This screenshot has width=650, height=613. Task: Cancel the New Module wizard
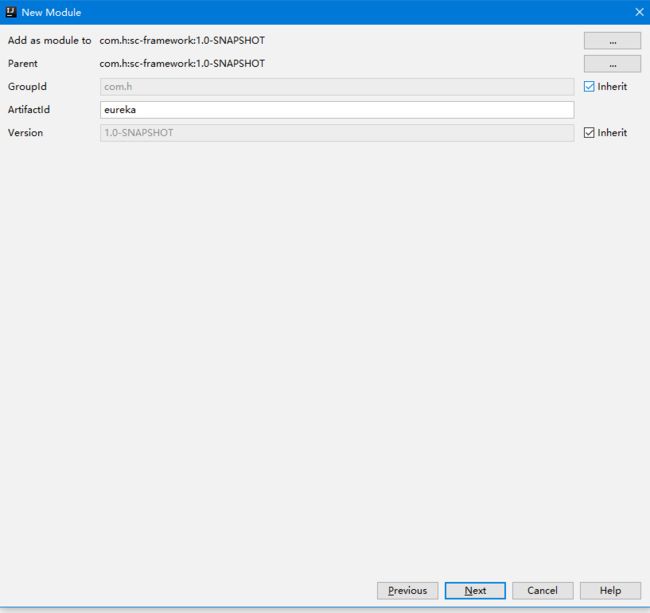tap(543, 590)
